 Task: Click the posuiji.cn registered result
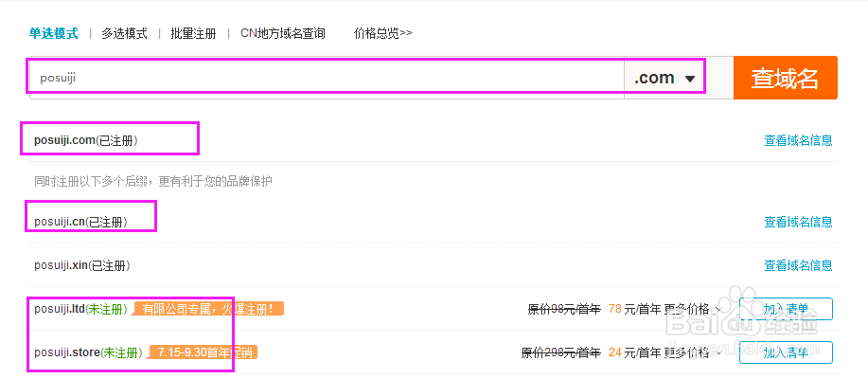pos(80,222)
